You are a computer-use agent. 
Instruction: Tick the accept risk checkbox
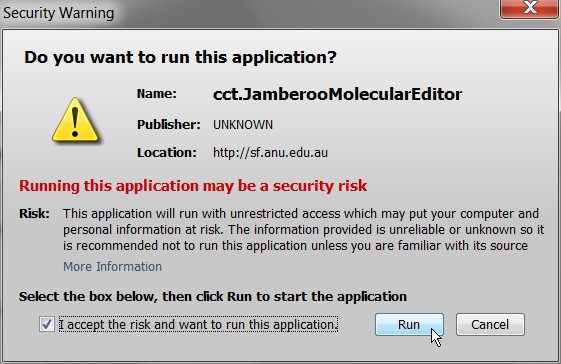pos(47,325)
